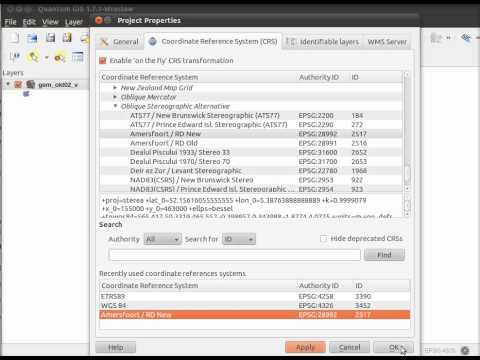Open the View menu
Viewport: 480px width, 360px height.
point(50,22)
